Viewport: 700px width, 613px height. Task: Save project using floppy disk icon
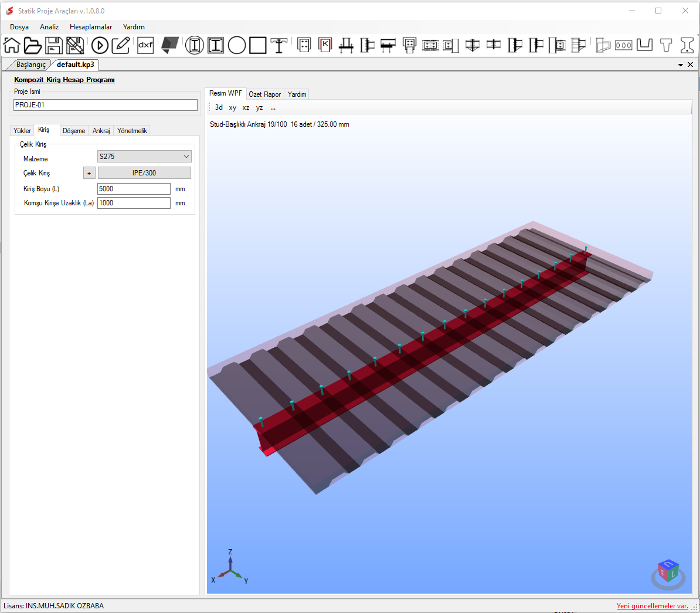(x=53, y=45)
